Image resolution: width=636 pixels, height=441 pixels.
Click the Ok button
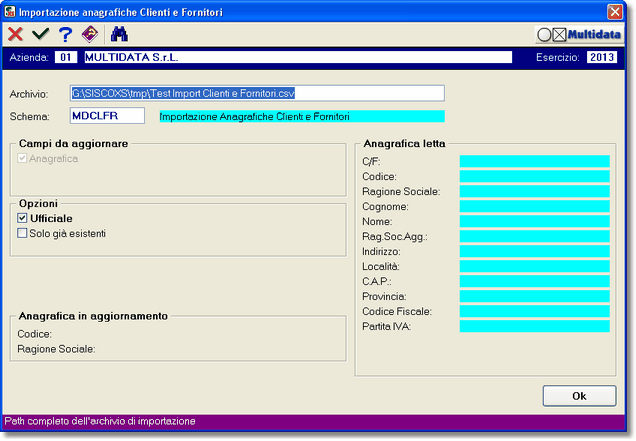(x=579, y=396)
